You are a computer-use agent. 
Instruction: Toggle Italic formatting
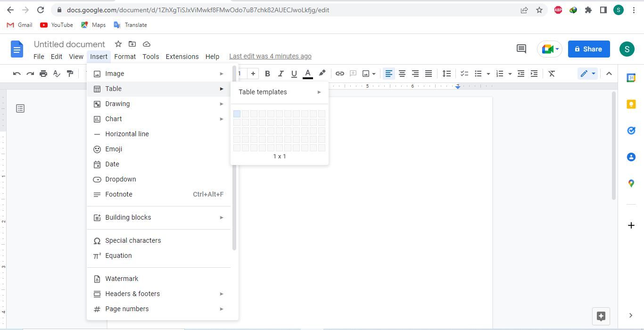click(x=281, y=74)
